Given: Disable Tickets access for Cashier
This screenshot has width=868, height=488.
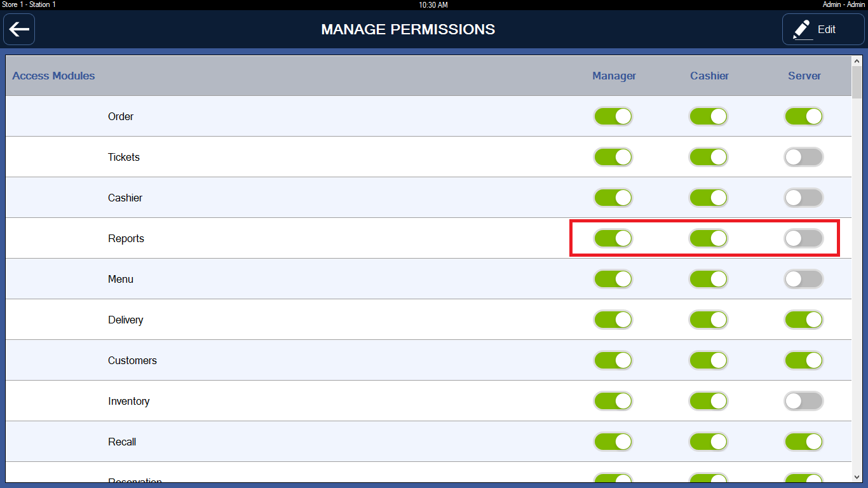Looking at the screenshot, I should pos(709,157).
